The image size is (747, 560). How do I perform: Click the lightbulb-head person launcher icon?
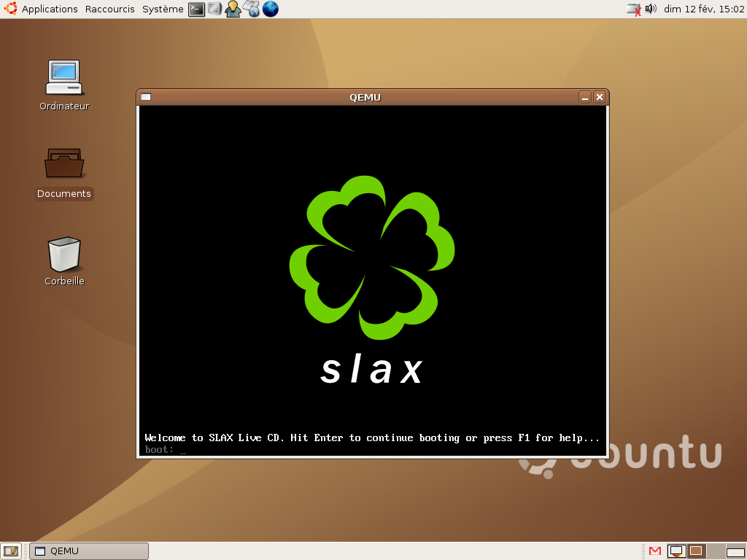pyautogui.click(x=233, y=9)
